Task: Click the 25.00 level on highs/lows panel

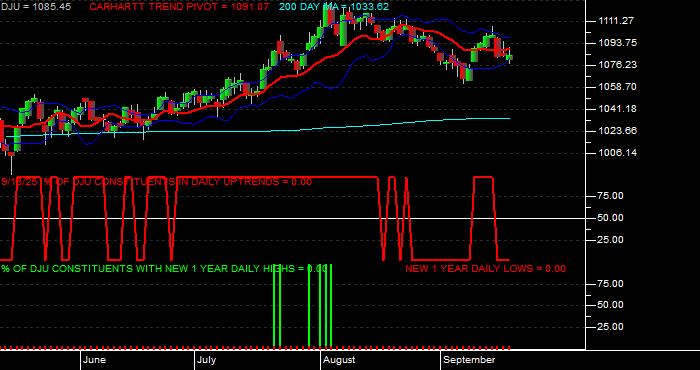Action: [x=610, y=327]
